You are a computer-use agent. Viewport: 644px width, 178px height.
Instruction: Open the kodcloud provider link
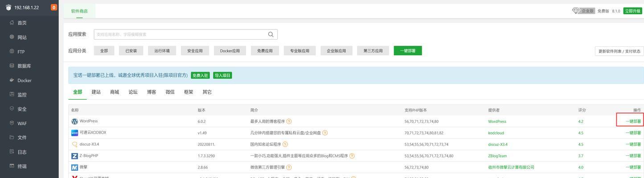(496, 133)
